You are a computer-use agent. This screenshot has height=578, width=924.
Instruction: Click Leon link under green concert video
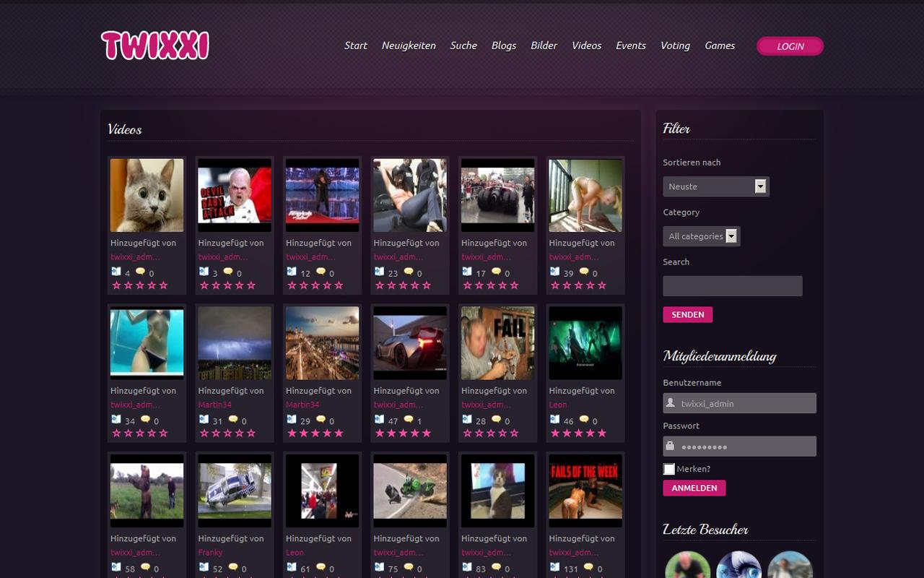[x=558, y=405]
